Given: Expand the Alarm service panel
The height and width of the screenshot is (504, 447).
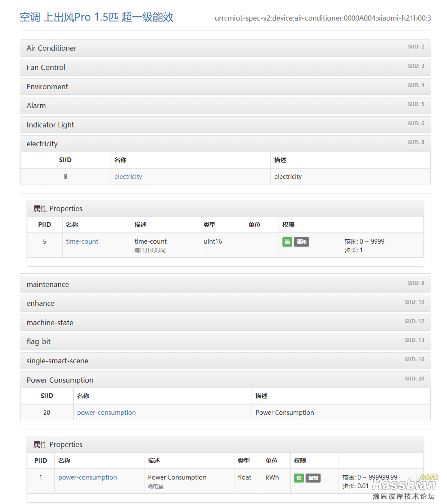Looking at the screenshot, I should (x=225, y=106).
